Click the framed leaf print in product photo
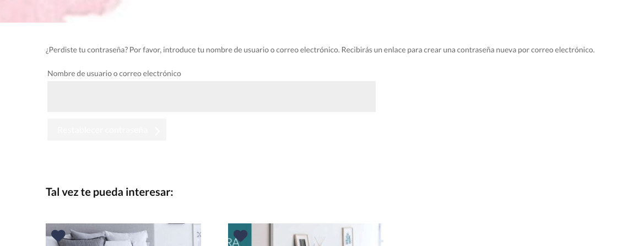This screenshot has width=644, height=246. [x=348, y=237]
